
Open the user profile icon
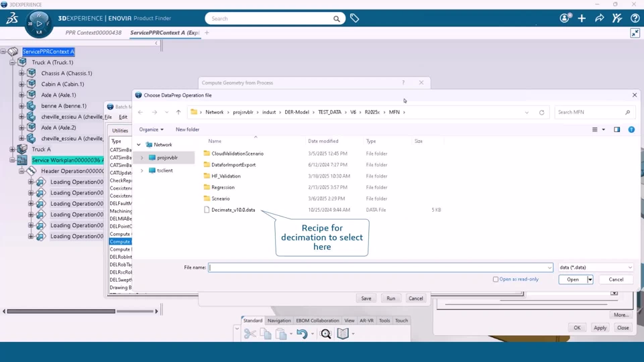[566, 18]
